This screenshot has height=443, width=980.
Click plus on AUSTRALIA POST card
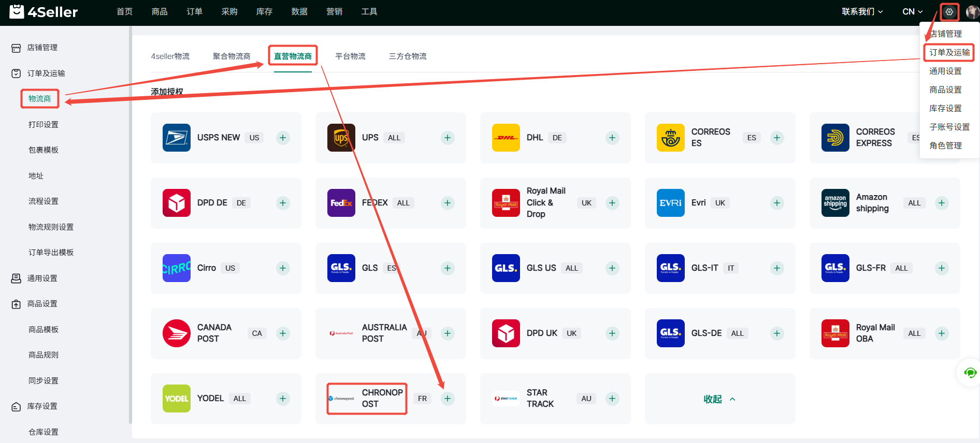[x=448, y=333]
